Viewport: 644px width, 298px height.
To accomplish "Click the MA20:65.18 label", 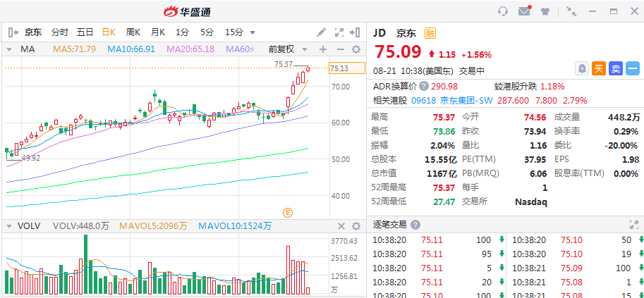I will (x=190, y=49).
